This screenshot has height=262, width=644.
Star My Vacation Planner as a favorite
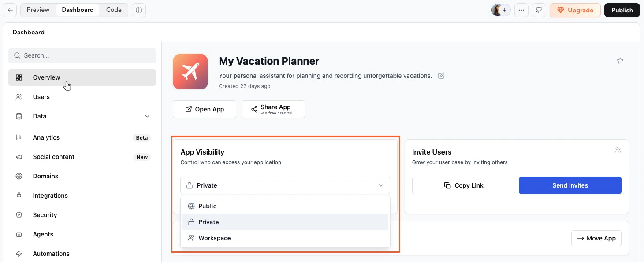tap(620, 60)
